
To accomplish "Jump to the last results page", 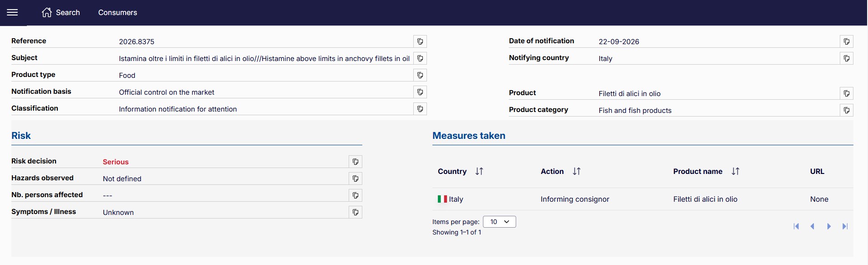I will click(x=845, y=226).
